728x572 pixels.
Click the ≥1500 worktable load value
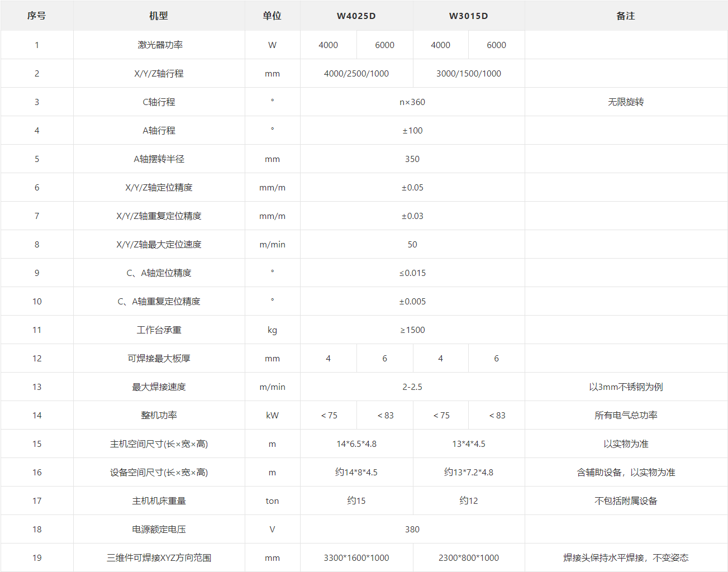point(412,330)
